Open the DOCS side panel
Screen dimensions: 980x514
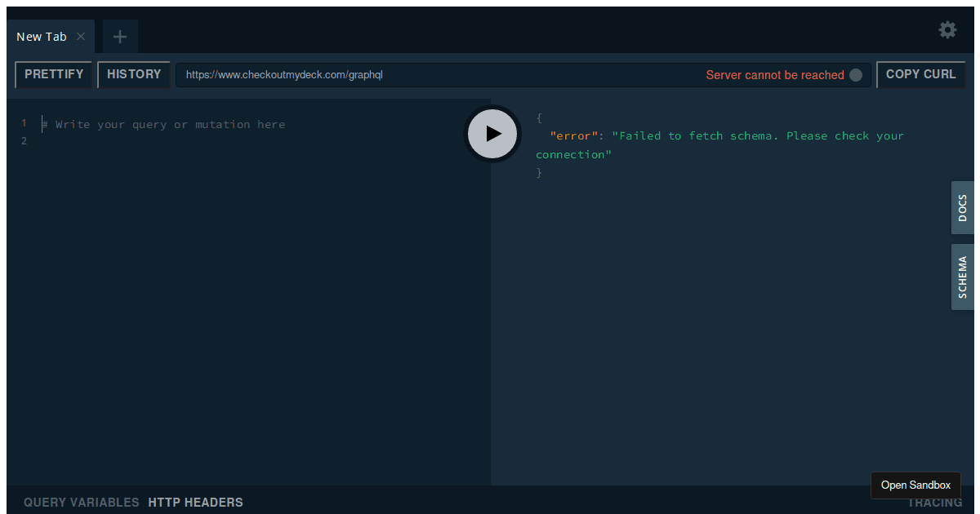(962, 207)
